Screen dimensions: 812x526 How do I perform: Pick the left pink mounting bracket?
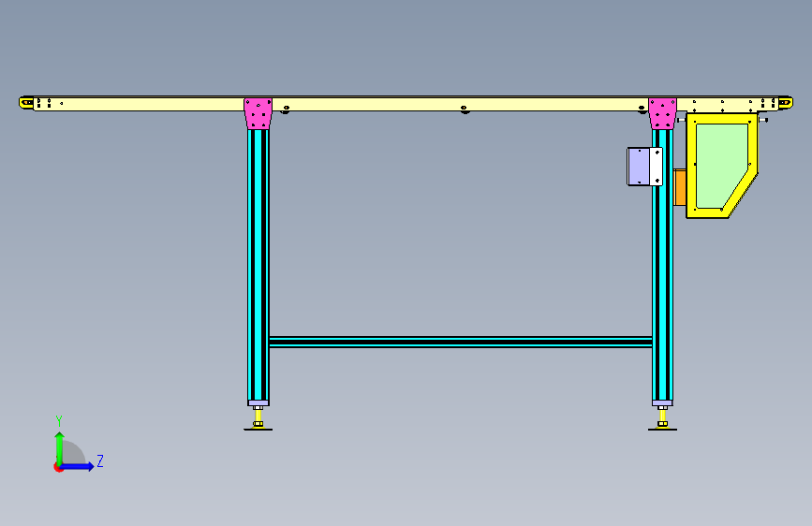(x=258, y=113)
